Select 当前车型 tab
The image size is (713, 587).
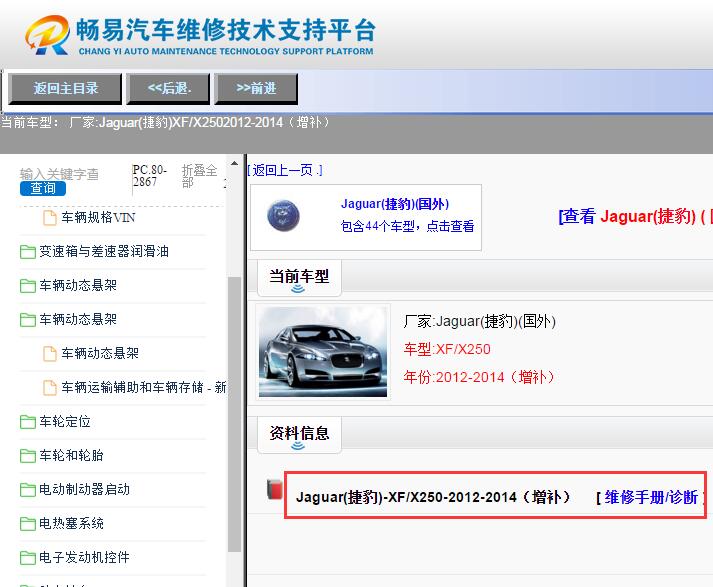[299, 277]
